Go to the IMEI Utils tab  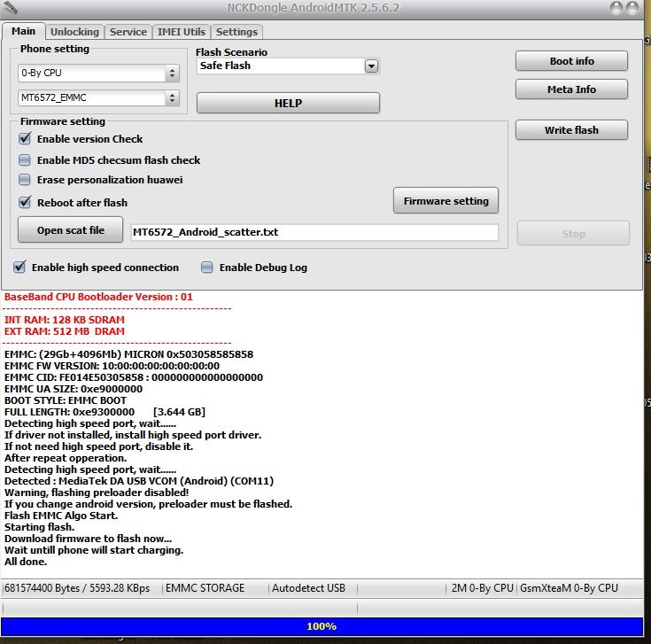click(x=181, y=31)
